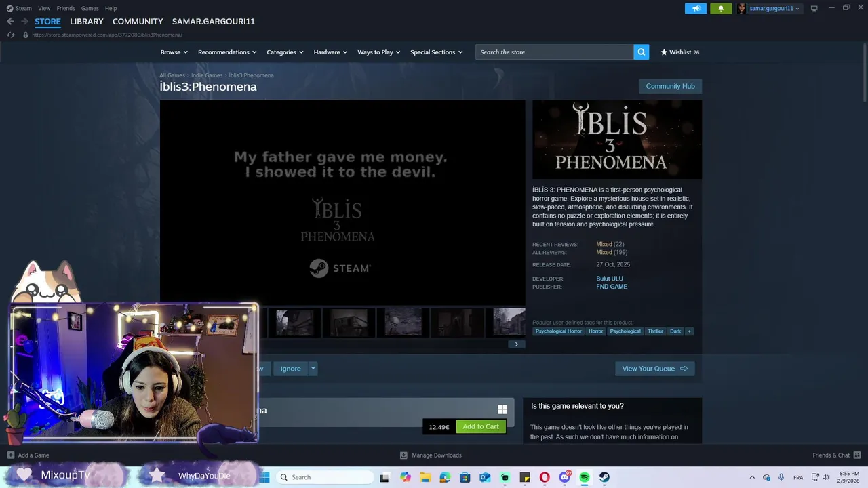Select the Dark tag
This screenshot has width=868, height=488.
point(675,331)
